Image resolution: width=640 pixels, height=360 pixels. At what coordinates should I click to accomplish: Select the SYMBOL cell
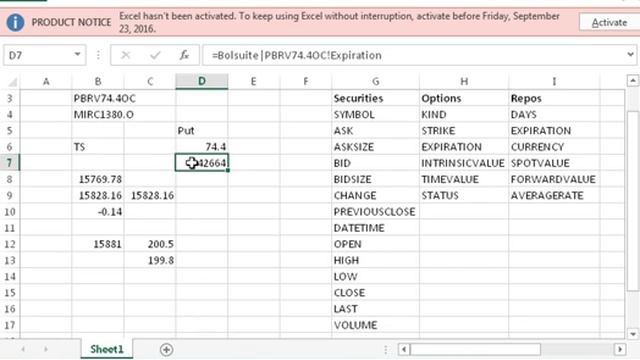376,115
